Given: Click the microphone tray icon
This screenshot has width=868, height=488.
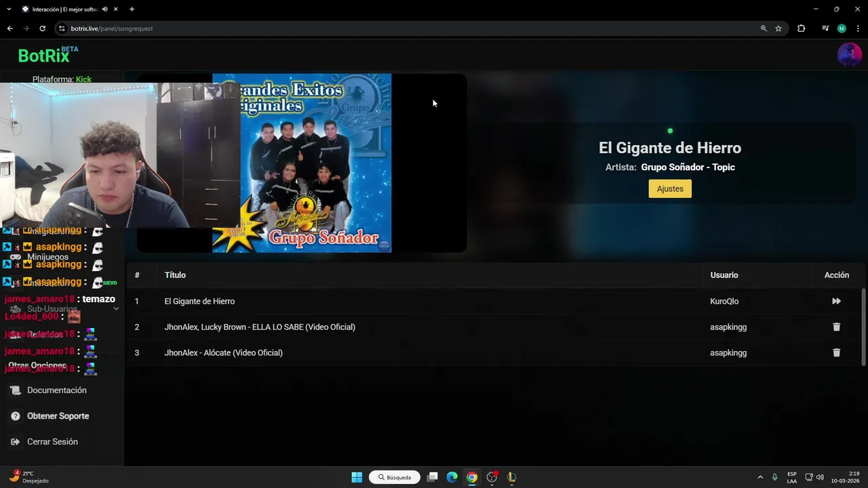Looking at the screenshot, I should (774, 477).
